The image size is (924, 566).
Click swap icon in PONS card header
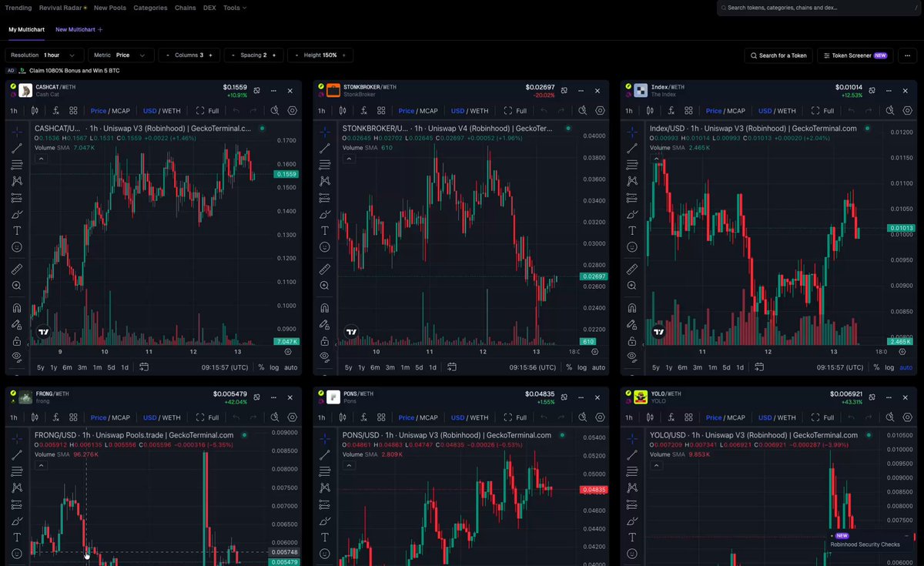pyautogui.click(x=565, y=397)
